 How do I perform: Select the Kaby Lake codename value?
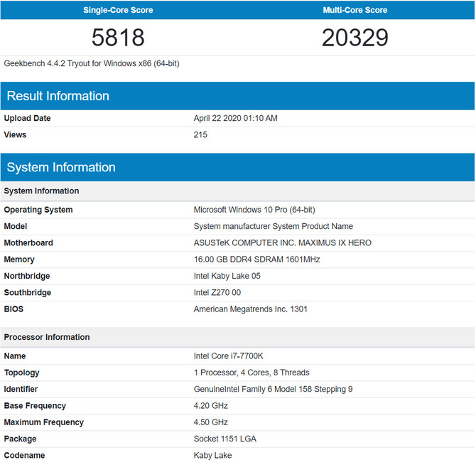coord(212,455)
